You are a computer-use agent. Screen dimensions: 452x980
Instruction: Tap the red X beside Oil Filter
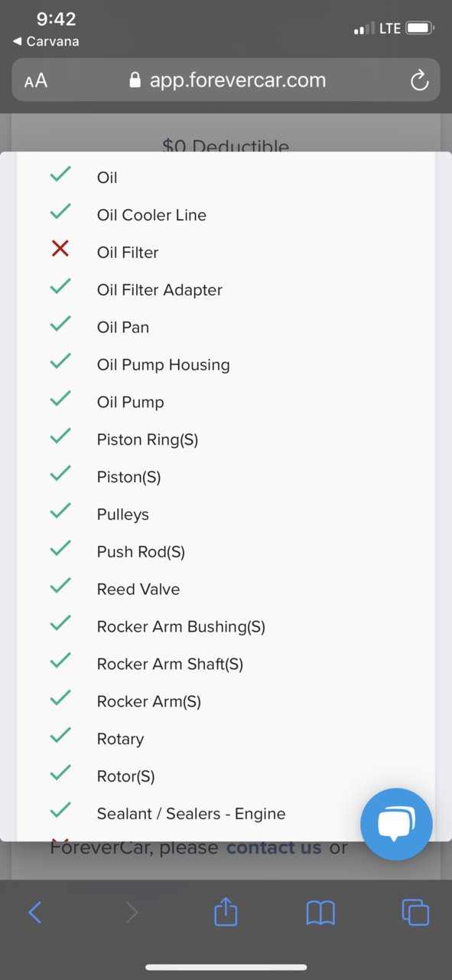pos(60,248)
